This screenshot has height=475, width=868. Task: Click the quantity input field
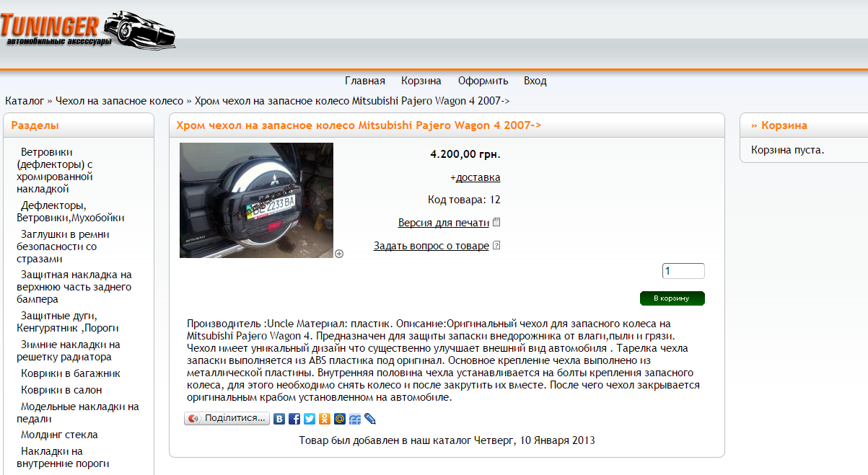click(683, 271)
